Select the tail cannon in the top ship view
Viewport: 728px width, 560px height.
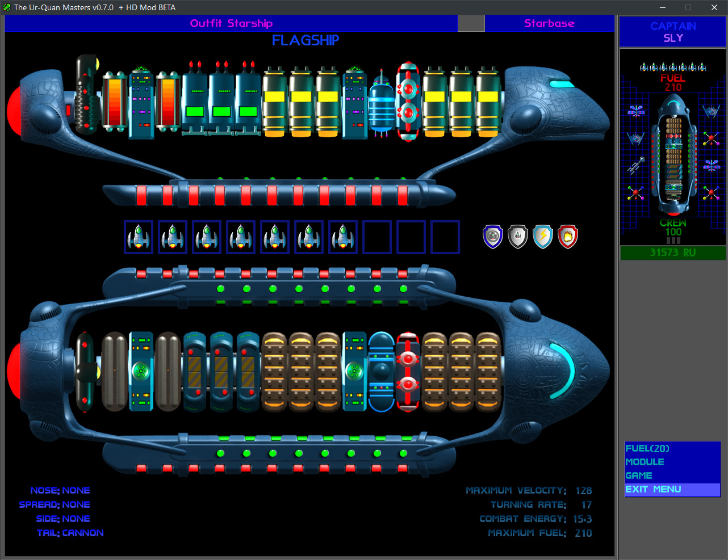[87, 95]
